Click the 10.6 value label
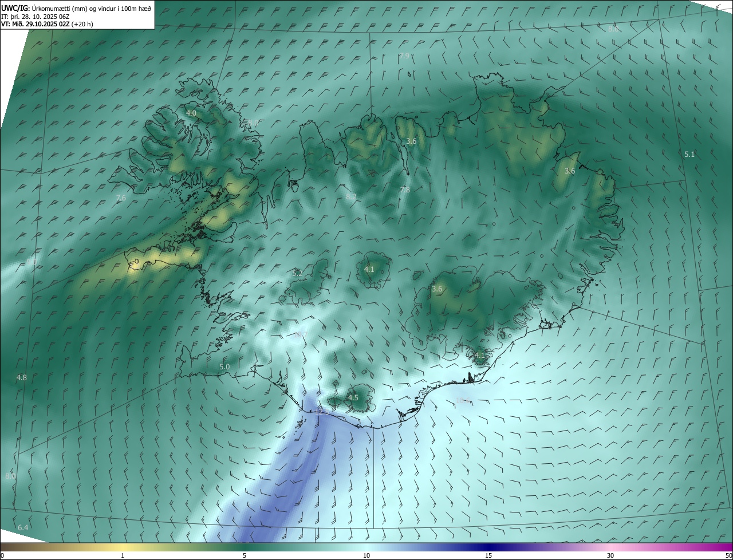733x560 pixels. pos(463,401)
